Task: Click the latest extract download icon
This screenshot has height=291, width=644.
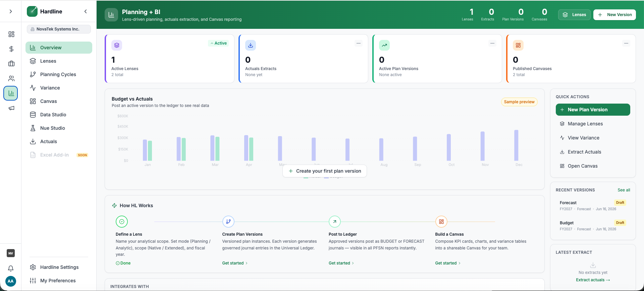Action: 593,265
